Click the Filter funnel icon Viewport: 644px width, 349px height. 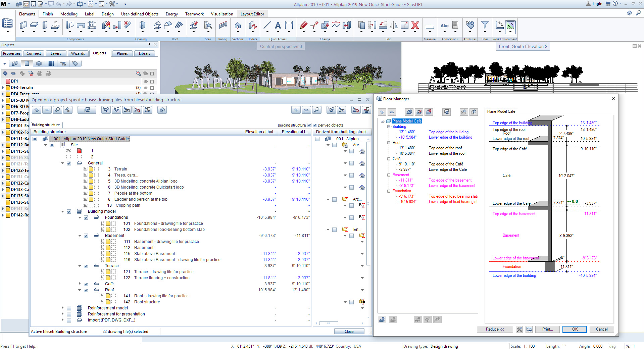[485, 25]
